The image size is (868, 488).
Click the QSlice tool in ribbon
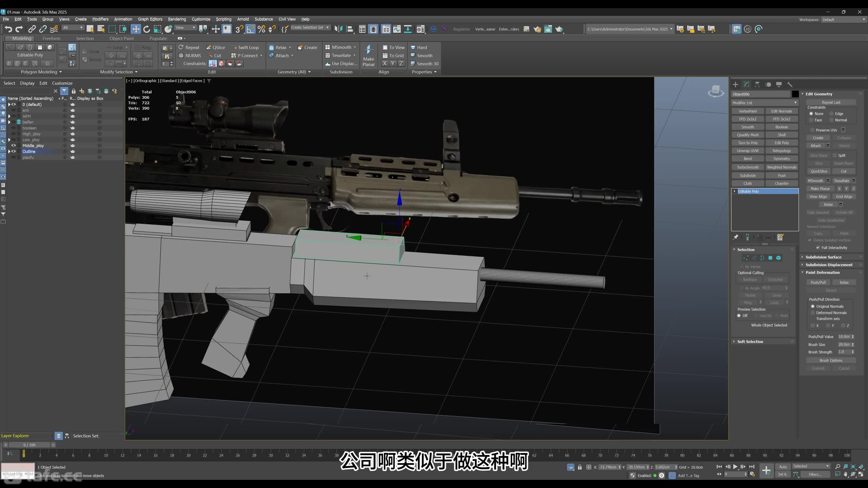click(x=216, y=47)
